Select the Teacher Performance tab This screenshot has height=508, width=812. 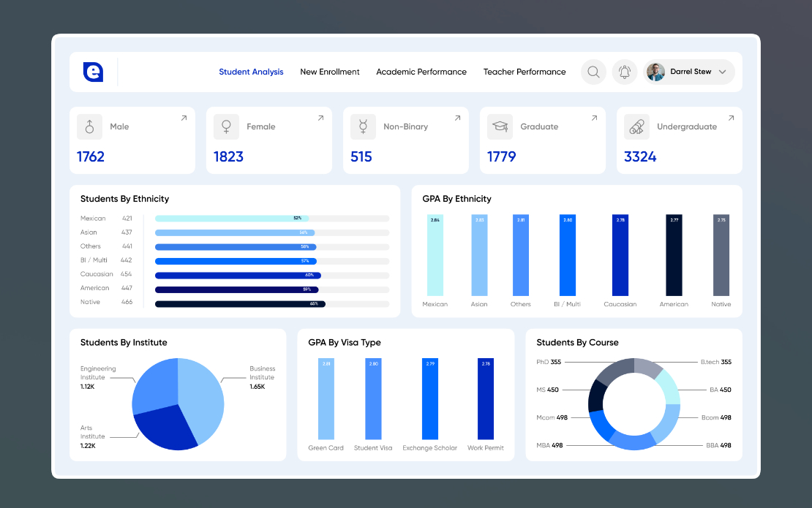pyautogui.click(x=525, y=72)
